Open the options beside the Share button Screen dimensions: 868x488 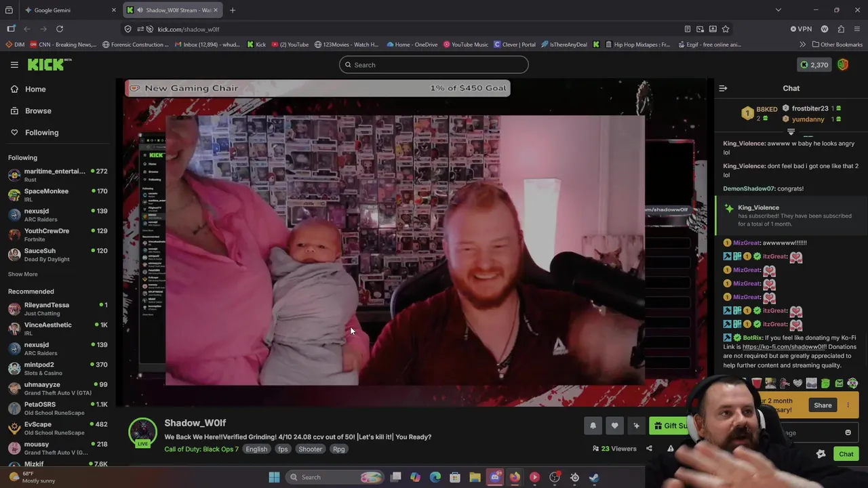click(x=848, y=405)
